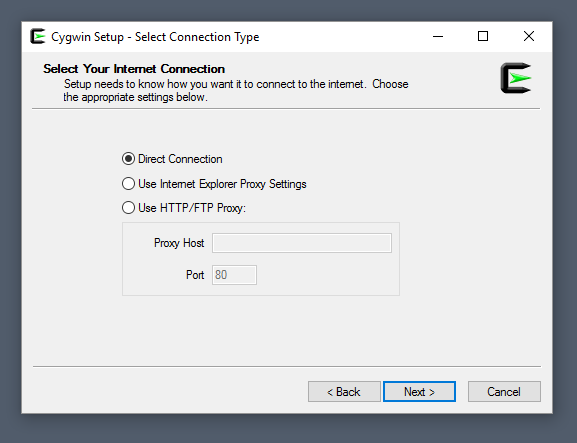
Task: Click the Direct Connection label text
Action: coord(180,159)
